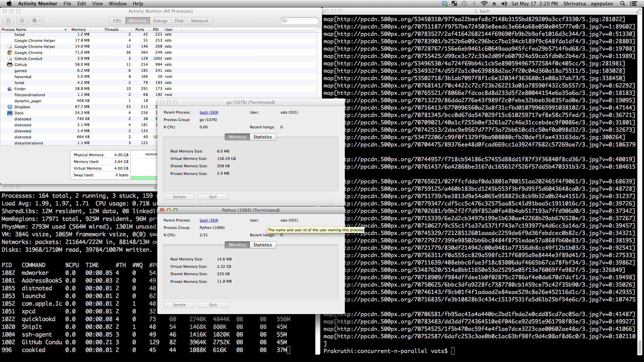Click the Quit Process toolbar icon
This screenshot has width=644, height=362.
click(8, 21)
